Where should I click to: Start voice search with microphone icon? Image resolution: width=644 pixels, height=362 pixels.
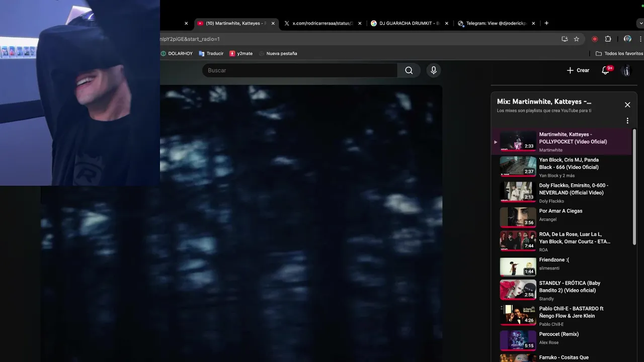click(434, 70)
